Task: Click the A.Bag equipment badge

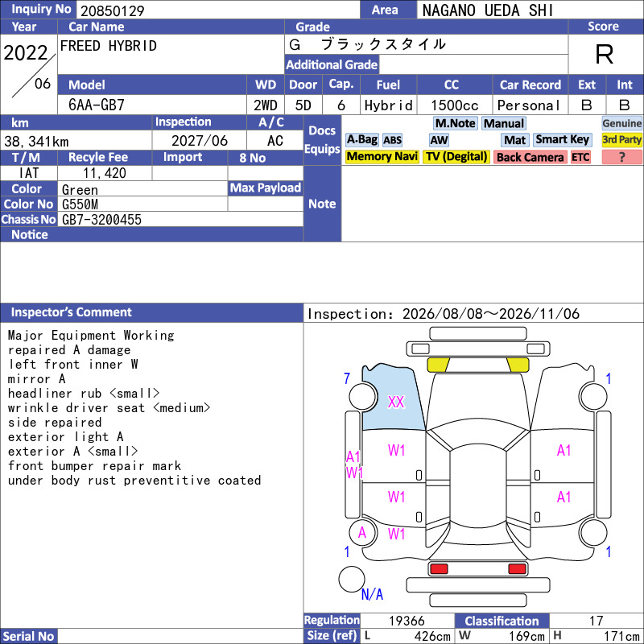Action: (x=361, y=140)
